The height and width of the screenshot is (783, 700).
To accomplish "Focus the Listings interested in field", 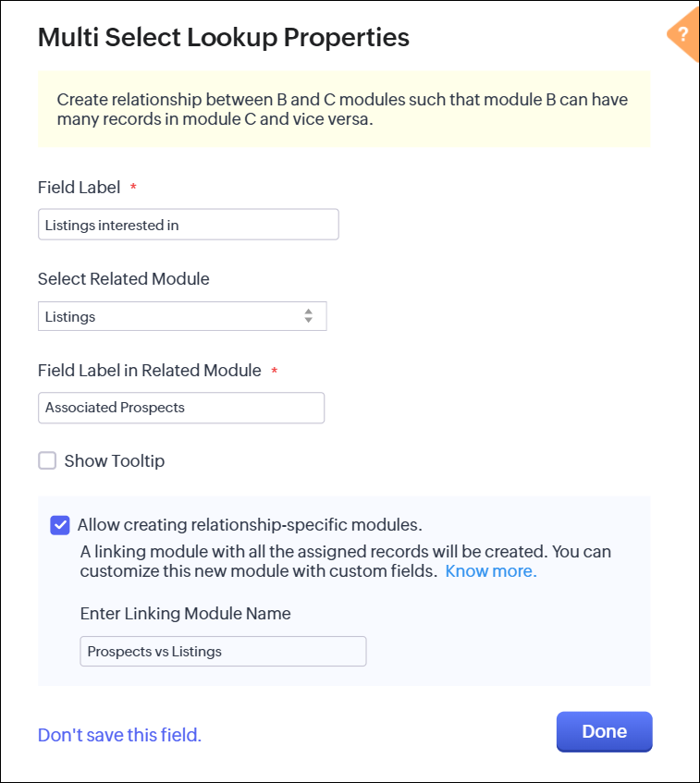I will tap(189, 225).
